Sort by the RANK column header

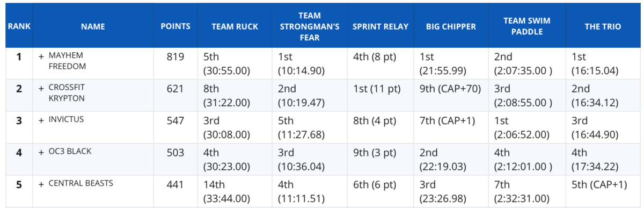(19, 26)
